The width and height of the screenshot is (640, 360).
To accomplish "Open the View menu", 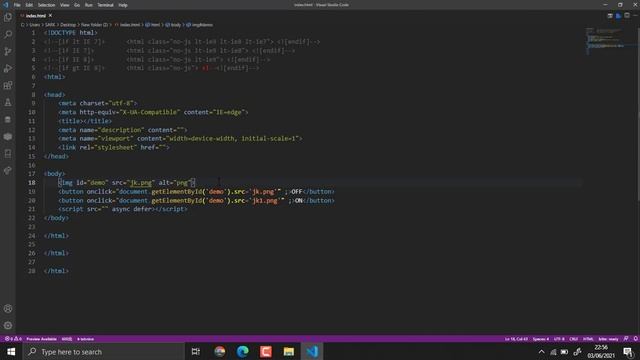I will 64,5.
